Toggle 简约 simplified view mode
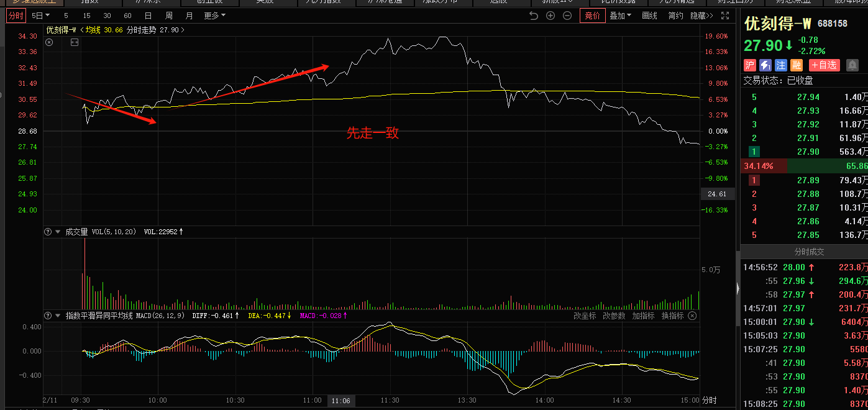This screenshot has width=868, height=410. [675, 16]
